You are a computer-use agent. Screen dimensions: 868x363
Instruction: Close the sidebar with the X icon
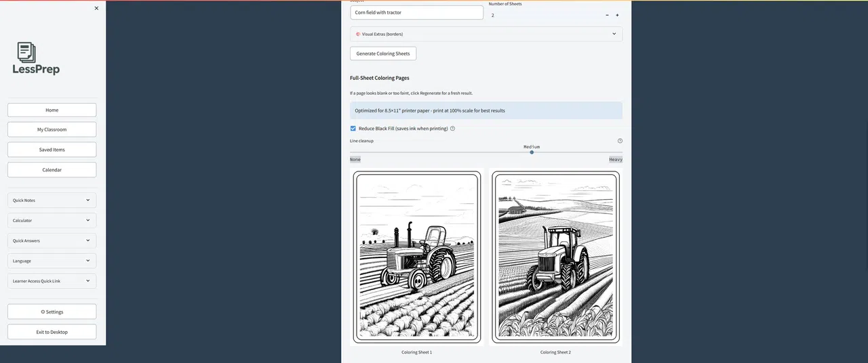pos(96,8)
